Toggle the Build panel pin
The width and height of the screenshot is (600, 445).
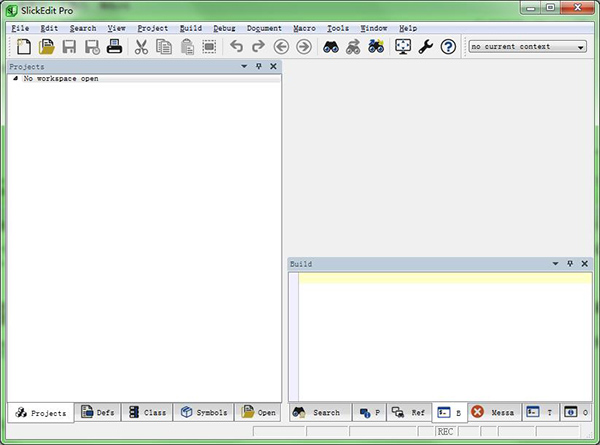[570, 264]
